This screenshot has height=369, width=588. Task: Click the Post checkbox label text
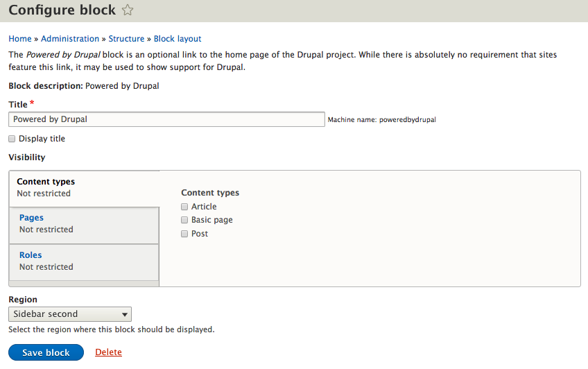click(x=200, y=234)
